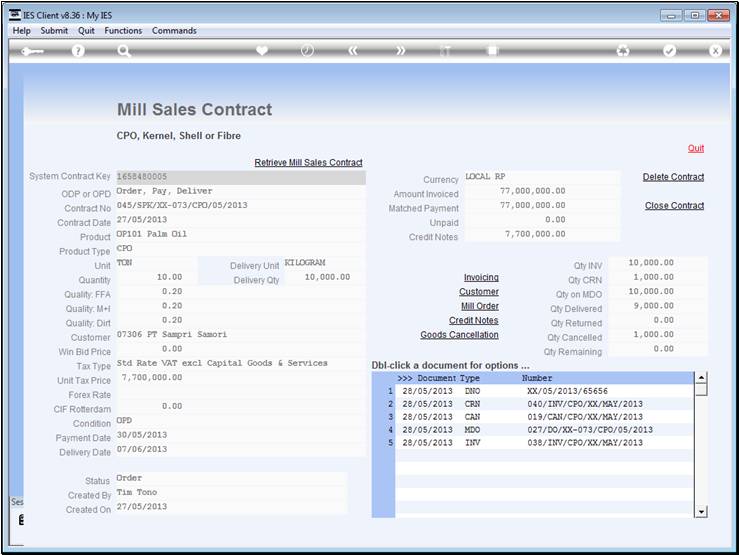Open the Customer link
739x555 pixels.
[x=479, y=292]
